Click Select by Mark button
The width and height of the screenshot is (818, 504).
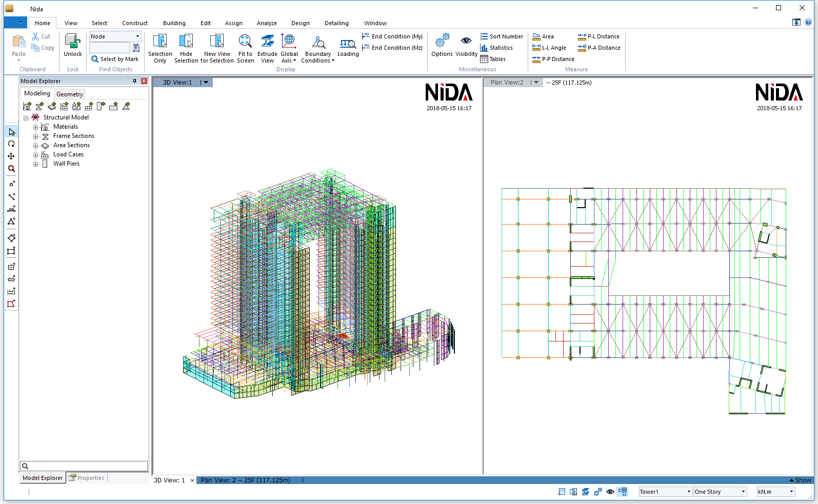click(115, 59)
